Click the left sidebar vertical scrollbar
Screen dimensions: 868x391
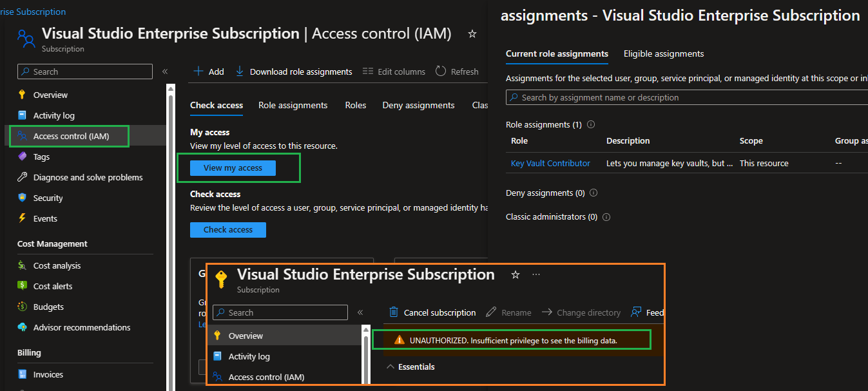tap(171, 238)
